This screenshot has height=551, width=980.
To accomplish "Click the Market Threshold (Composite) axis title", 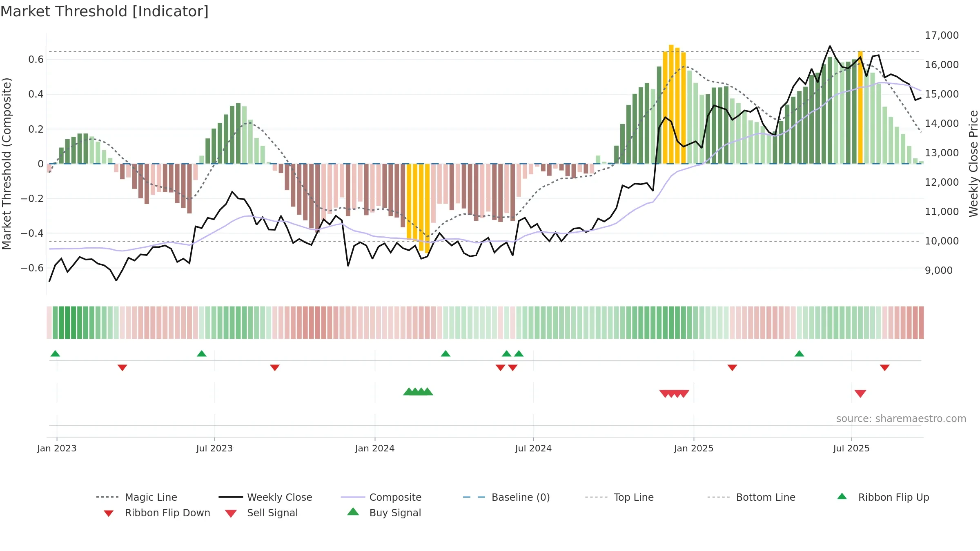I will tap(7, 164).
